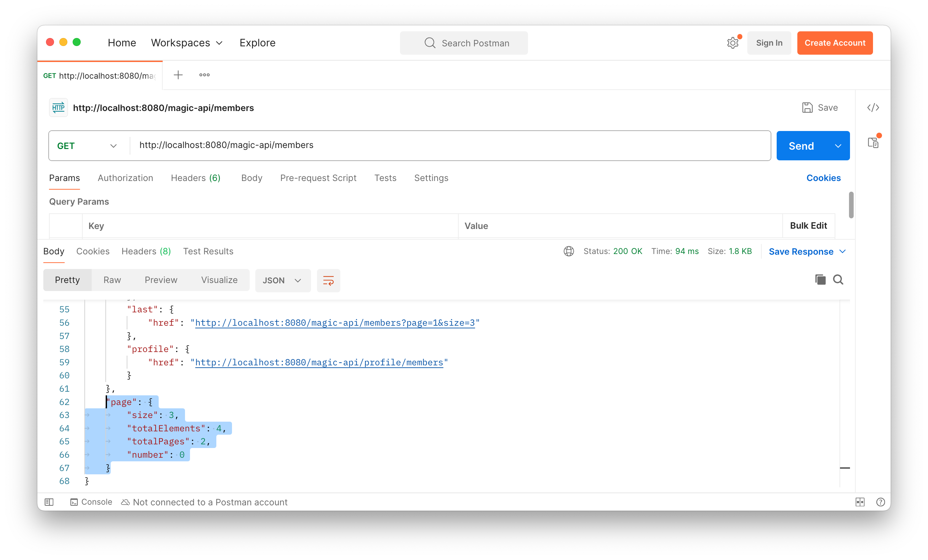
Task: Switch to the Authorization tab
Action: tap(125, 178)
